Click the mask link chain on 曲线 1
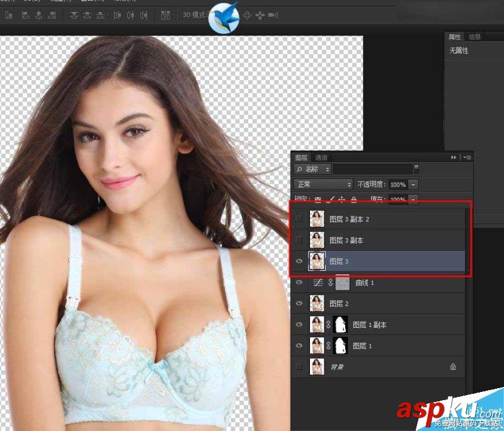Viewport: 504px width, 431px height. 330,283
